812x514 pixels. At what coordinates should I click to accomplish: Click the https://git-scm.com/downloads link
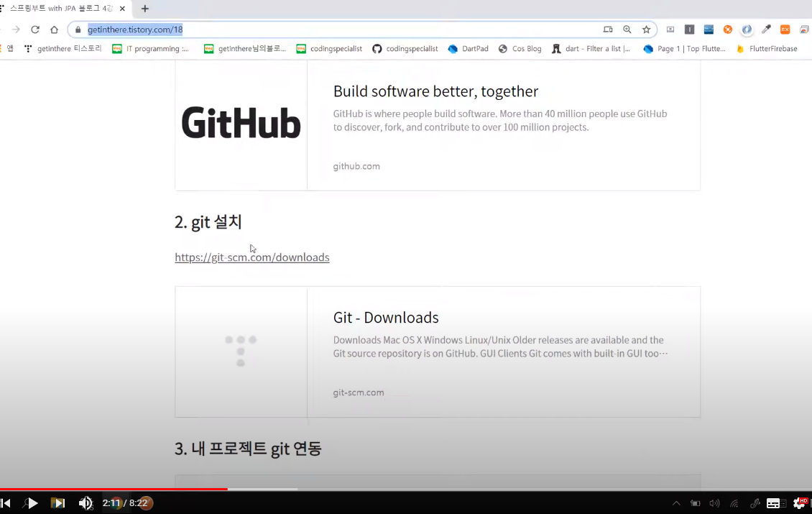click(252, 257)
